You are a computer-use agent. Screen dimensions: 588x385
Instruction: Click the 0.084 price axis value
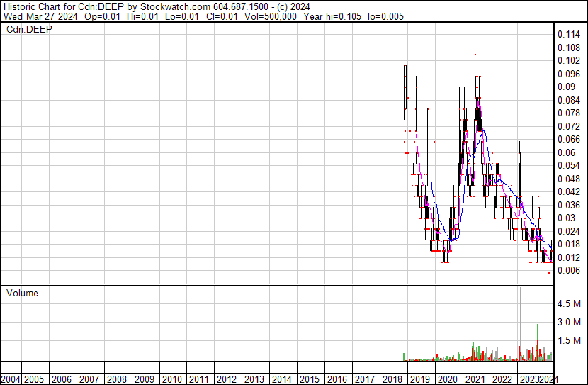point(569,100)
